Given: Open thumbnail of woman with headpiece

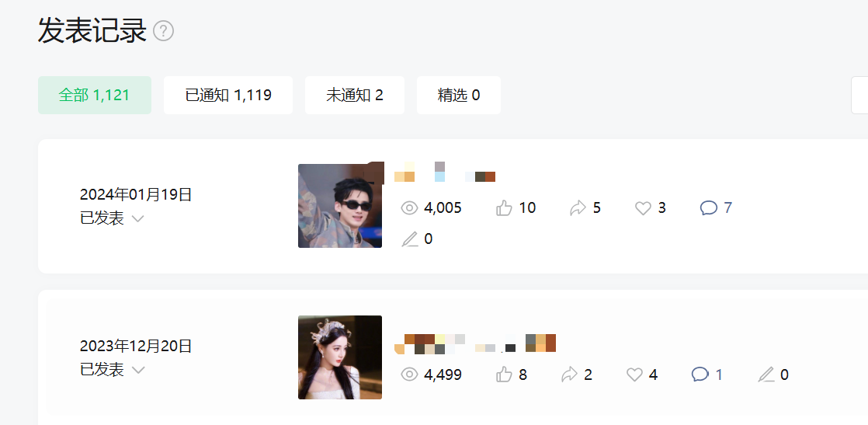Looking at the screenshot, I should [x=340, y=357].
